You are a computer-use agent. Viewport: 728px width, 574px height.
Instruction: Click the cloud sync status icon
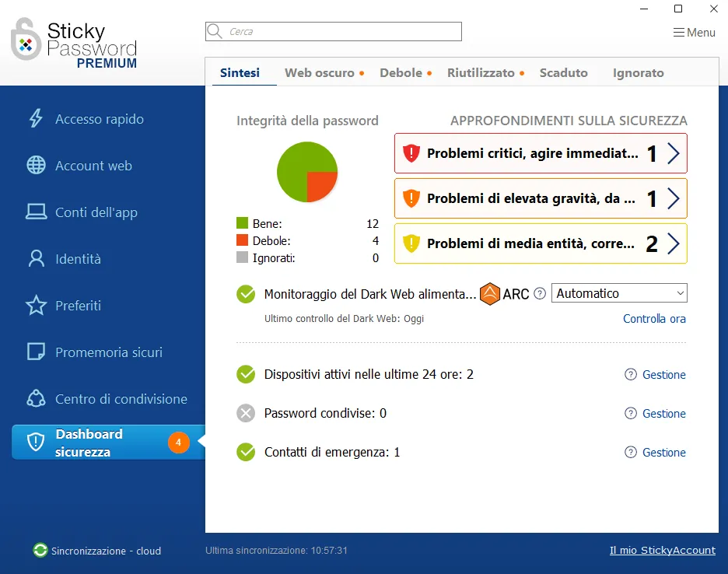(x=40, y=551)
